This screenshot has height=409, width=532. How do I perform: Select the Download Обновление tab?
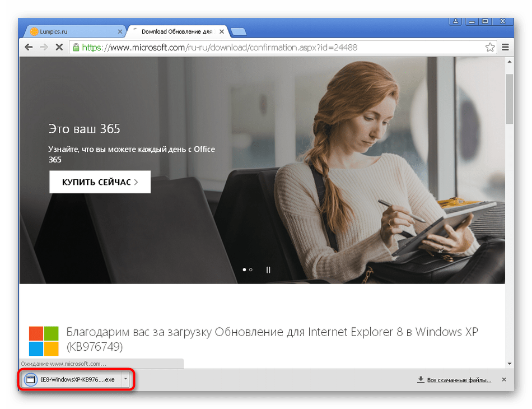pyautogui.click(x=176, y=31)
